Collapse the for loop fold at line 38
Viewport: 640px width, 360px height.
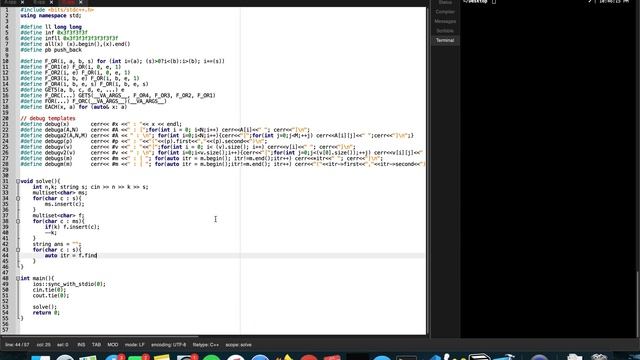pyautogui.click(x=18, y=221)
